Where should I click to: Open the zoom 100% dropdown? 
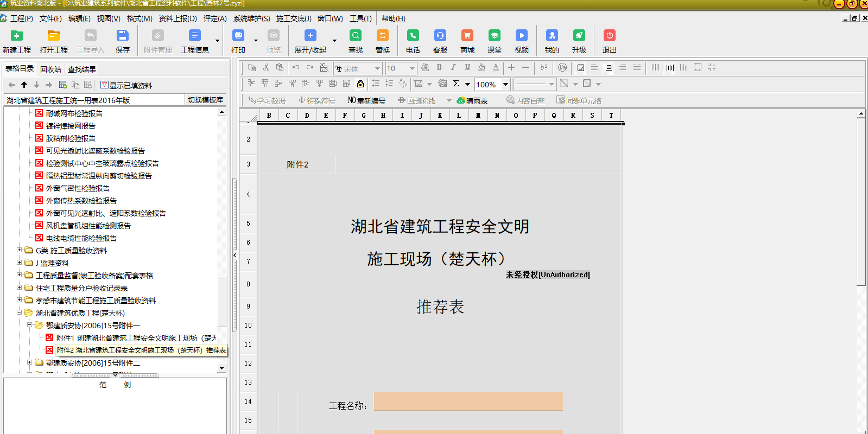505,84
